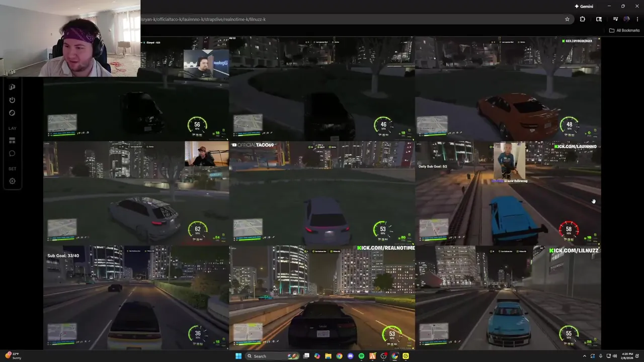
Task: Open the media controls icon in toolbar
Action: [615, 19]
